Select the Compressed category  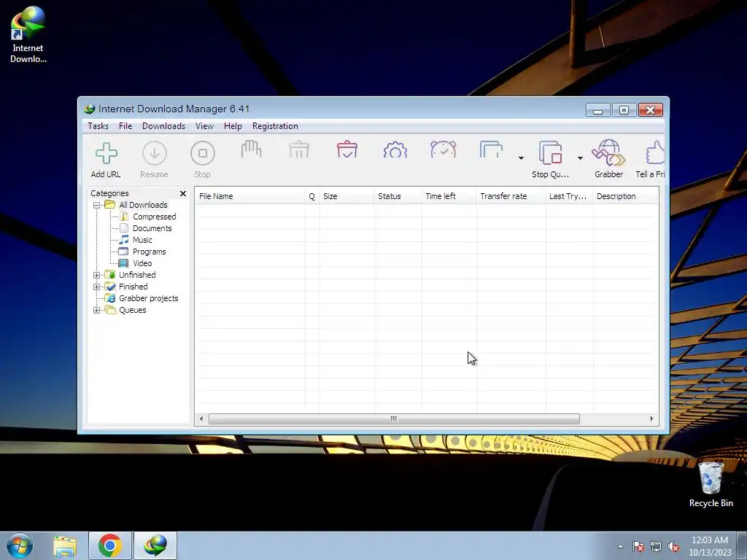[155, 217]
